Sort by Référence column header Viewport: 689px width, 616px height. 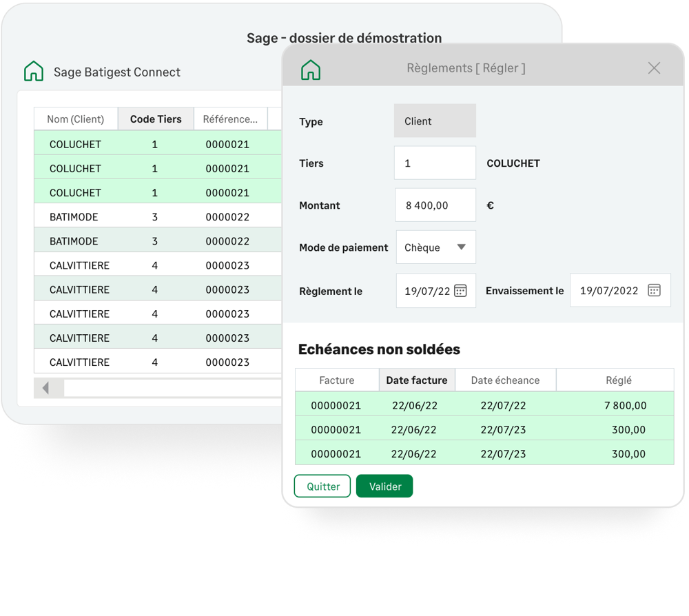coord(231,119)
